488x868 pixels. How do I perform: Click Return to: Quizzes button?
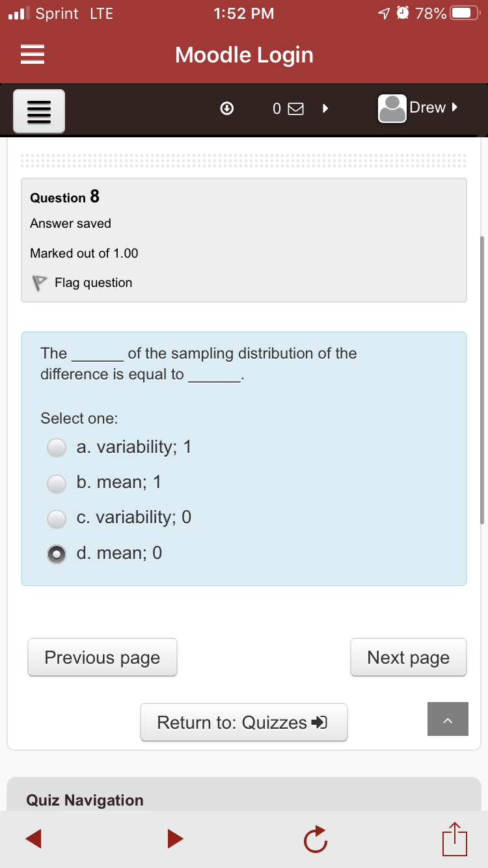(243, 722)
